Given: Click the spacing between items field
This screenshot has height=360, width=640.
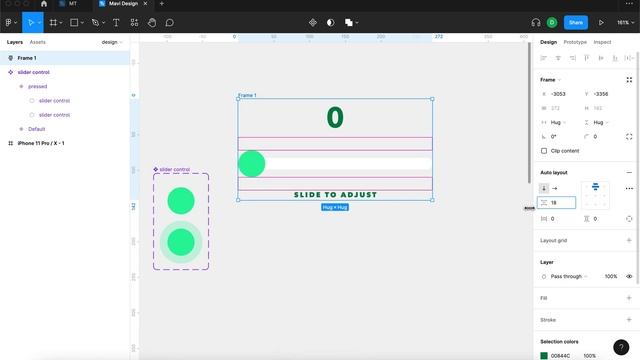Looking at the screenshot, I should pyautogui.click(x=556, y=203).
